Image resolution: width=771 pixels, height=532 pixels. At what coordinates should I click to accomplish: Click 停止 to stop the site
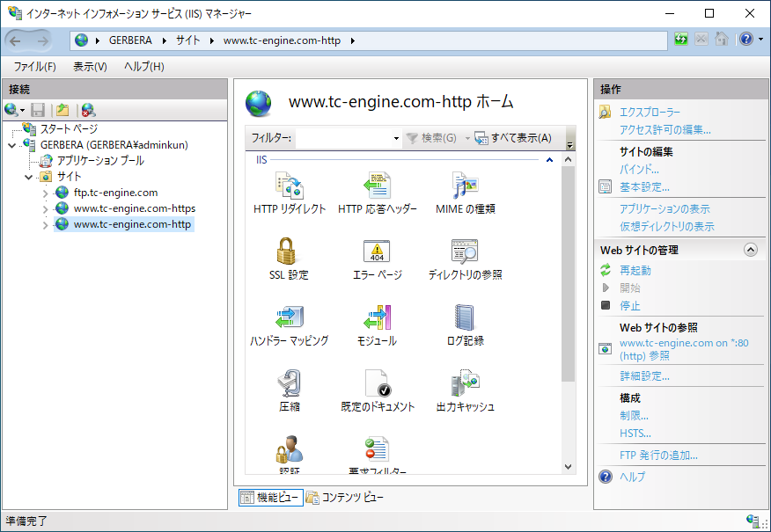[x=630, y=306]
